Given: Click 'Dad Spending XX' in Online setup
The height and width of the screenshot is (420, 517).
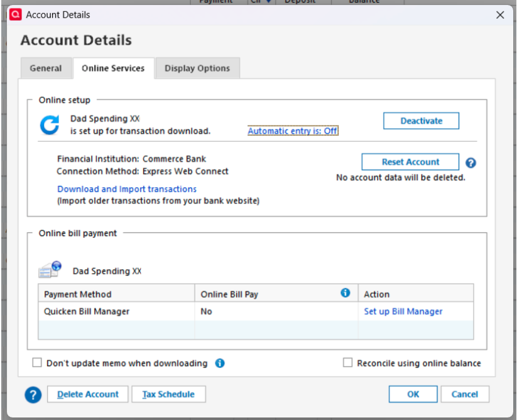Looking at the screenshot, I should (105, 119).
